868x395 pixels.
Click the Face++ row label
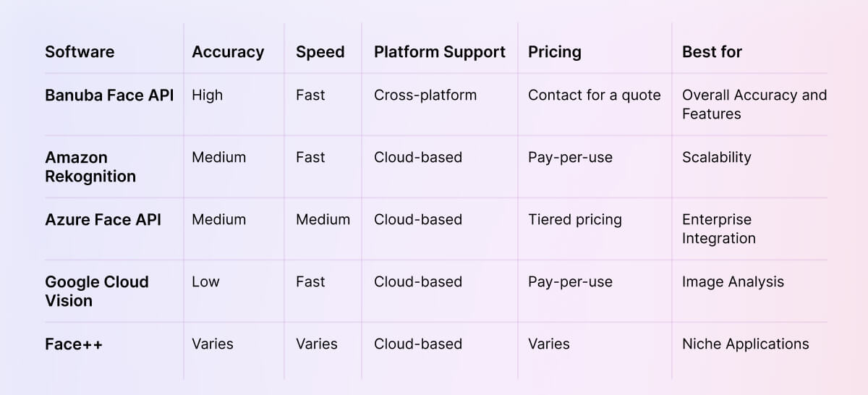pyautogui.click(x=74, y=344)
